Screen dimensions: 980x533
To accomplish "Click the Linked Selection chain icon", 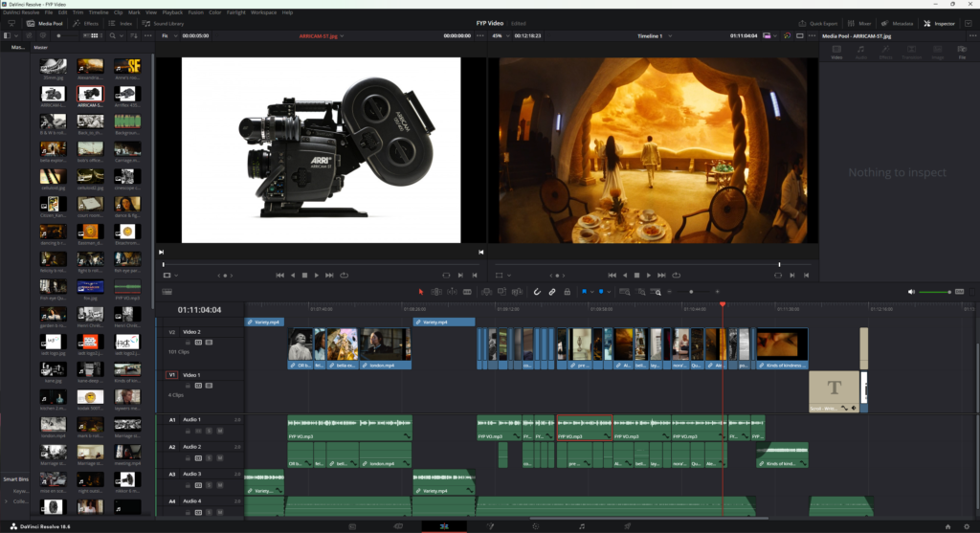I will point(552,291).
